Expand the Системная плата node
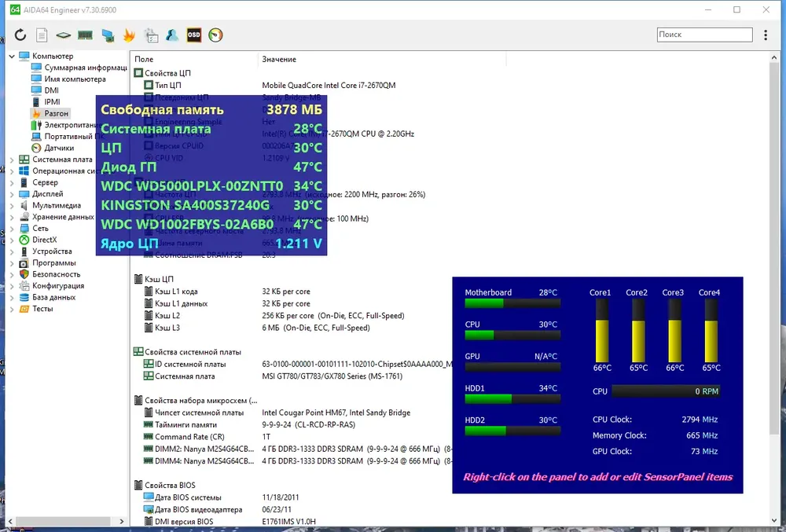This screenshot has height=532, width=786. click(12, 160)
